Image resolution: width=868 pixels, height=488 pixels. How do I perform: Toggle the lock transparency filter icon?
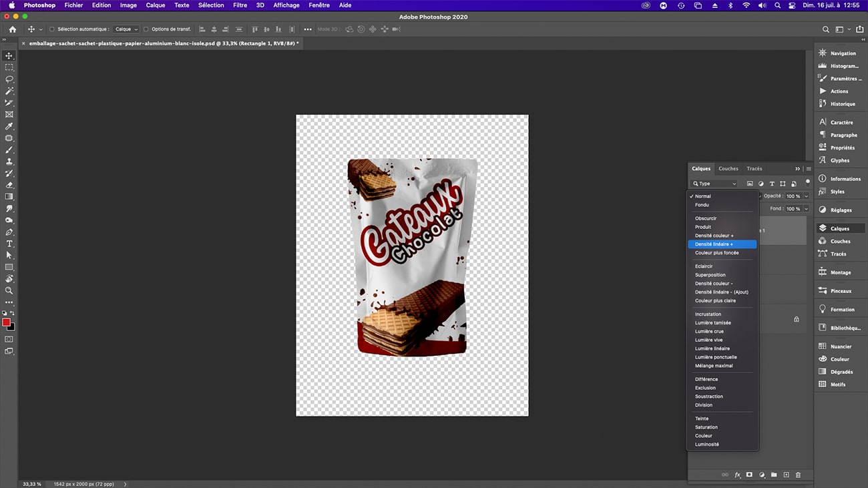point(794,185)
